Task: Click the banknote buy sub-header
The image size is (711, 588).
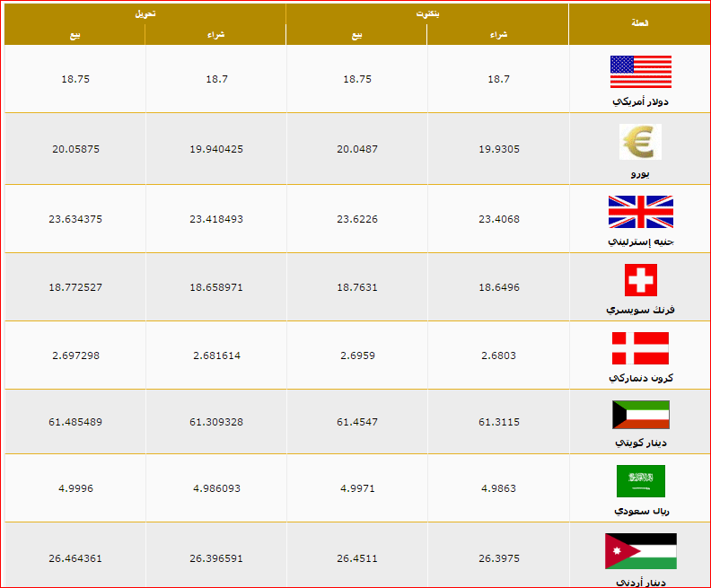Action: point(498,35)
